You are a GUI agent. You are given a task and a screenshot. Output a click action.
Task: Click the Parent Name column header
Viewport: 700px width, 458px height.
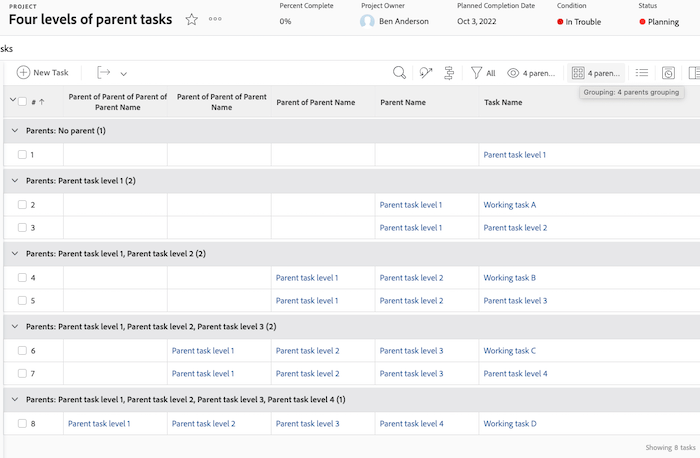pos(403,102)
